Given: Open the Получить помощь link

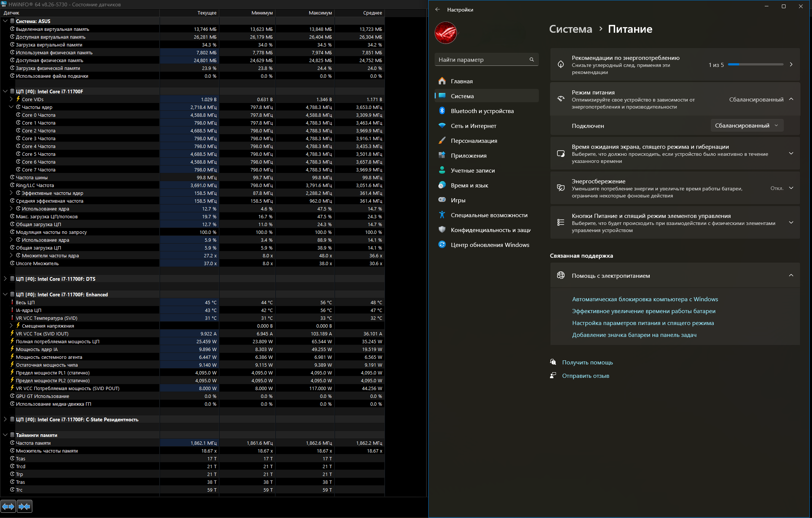Looking at the screenshot, I should tap(587, 362).
